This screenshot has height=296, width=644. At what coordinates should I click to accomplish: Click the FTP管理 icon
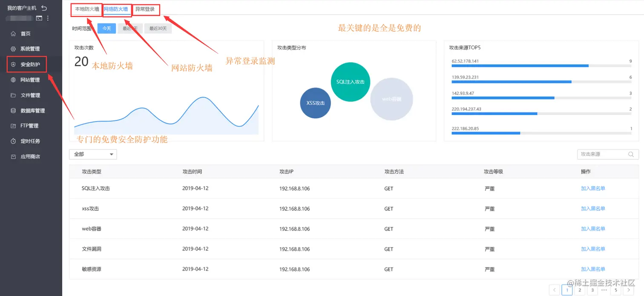pyautogui.click(x=13, y=126)
